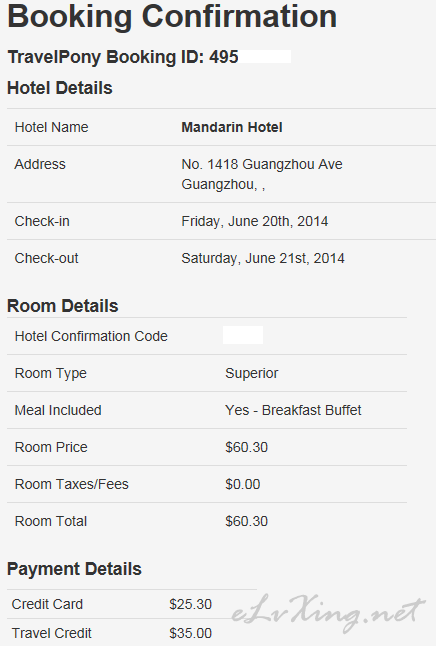Click the Payment Details section heading
The width and height of the screenshot is (436, 646).
74,569
